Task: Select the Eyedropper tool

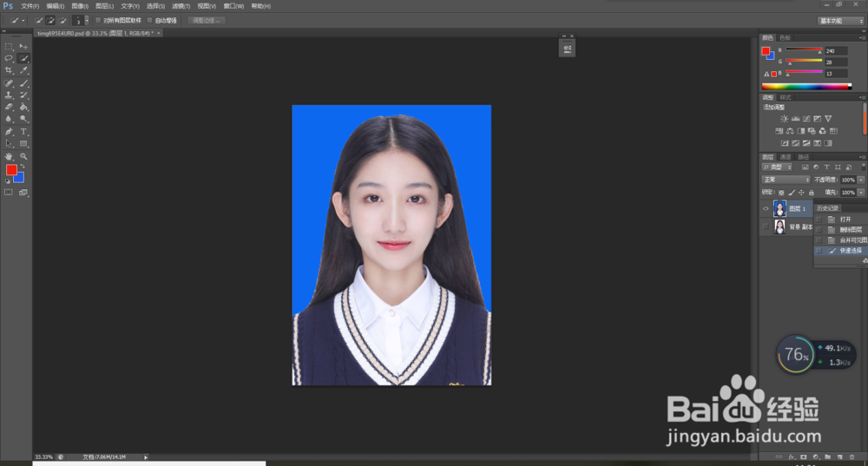Action: (23, 70)
